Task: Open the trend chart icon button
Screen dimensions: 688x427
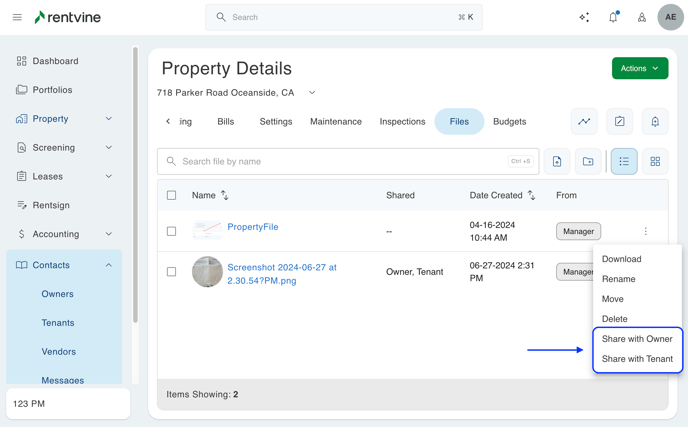Action: 584,121
